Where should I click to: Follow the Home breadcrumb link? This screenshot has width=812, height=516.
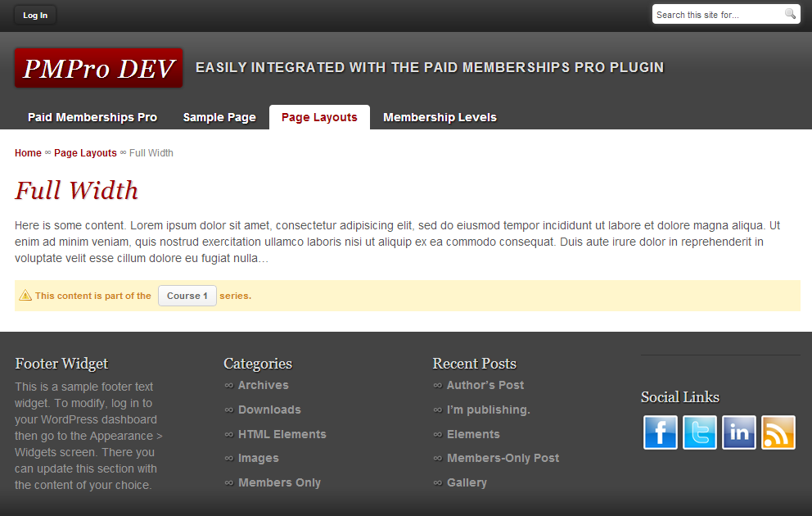(28, 153)
